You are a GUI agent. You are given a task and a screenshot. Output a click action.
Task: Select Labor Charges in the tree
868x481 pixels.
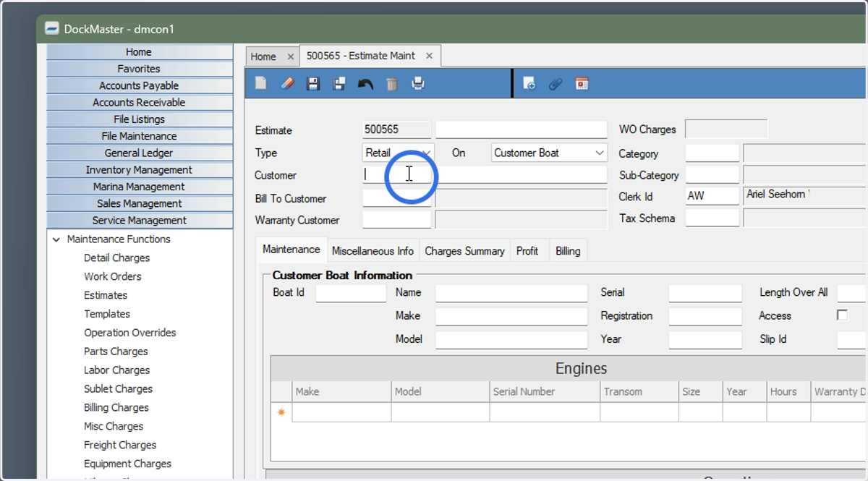[x=117, y=370]
